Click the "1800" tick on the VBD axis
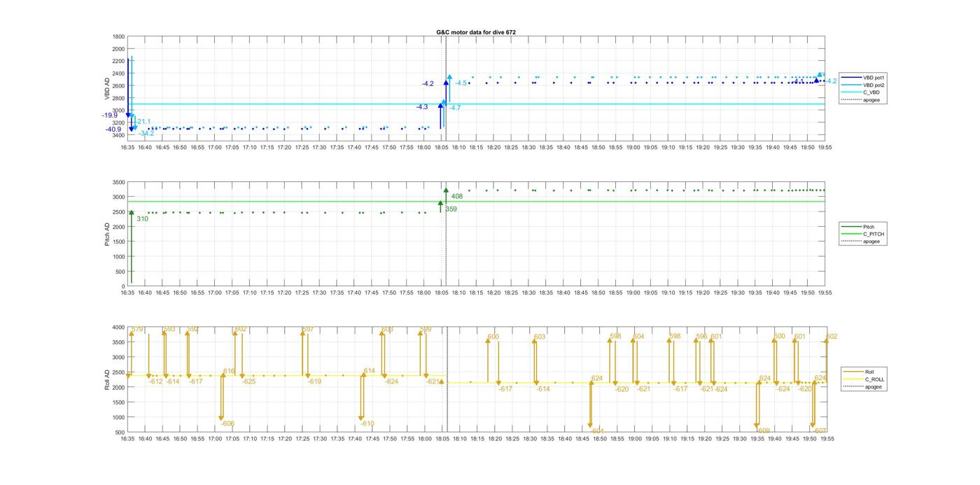The image size is (980, 485). [118, 36]
